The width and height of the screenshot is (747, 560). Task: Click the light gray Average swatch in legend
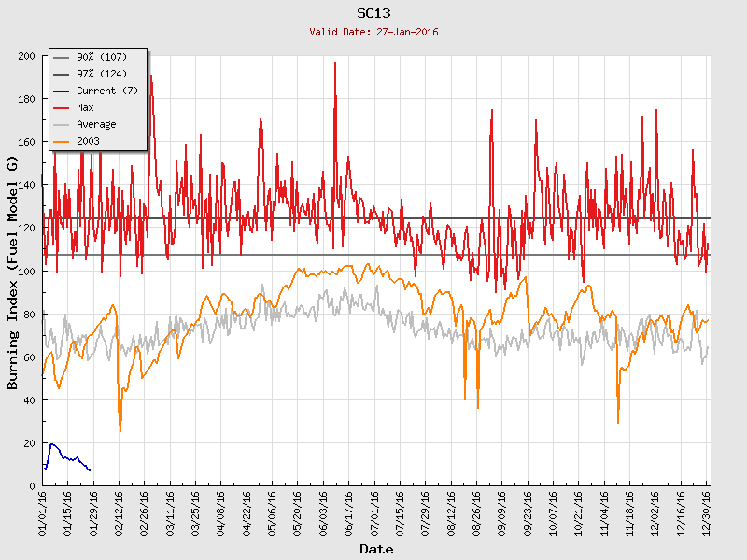tap(62, 124)
